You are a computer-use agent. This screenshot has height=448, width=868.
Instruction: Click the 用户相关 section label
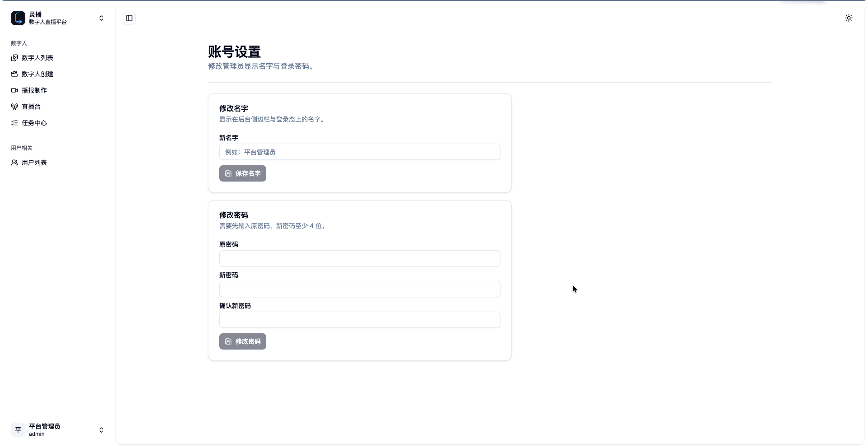(22, 148)
